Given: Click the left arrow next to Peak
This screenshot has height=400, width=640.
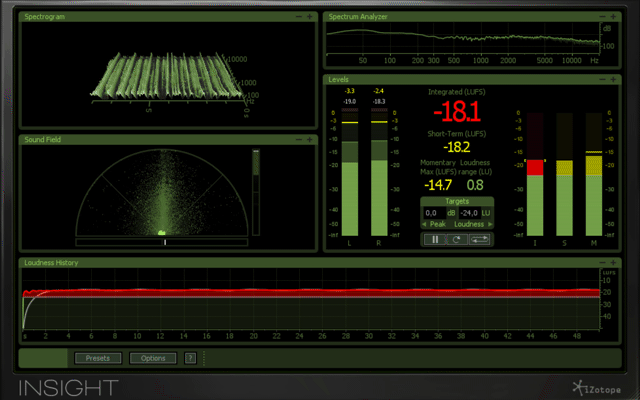Looking at the screenshot, I should (x=426, y=224).
